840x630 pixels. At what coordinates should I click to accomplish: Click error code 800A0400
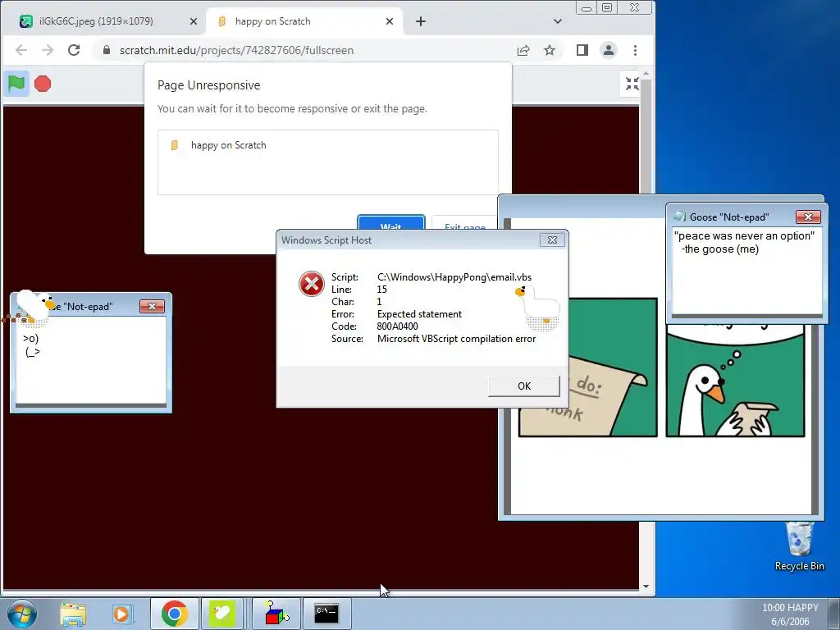(x=398, y=326)
